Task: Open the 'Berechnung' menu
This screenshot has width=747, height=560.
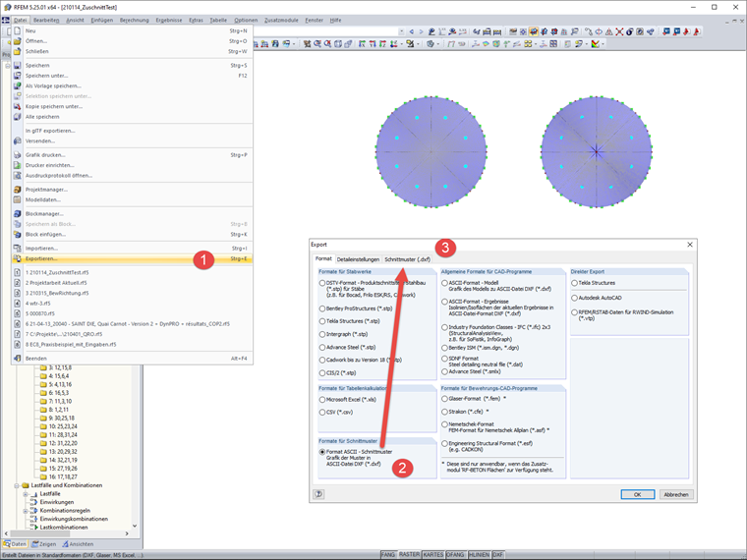Action: click(135, 20)
